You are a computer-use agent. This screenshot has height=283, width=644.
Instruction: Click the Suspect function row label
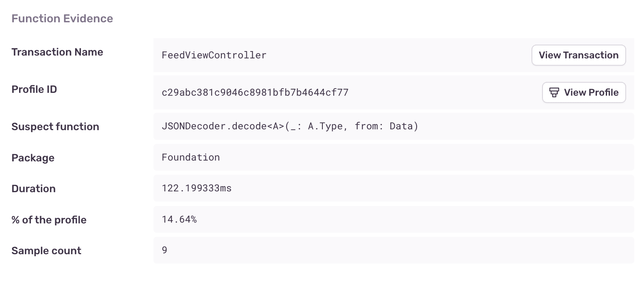[55, 126]
